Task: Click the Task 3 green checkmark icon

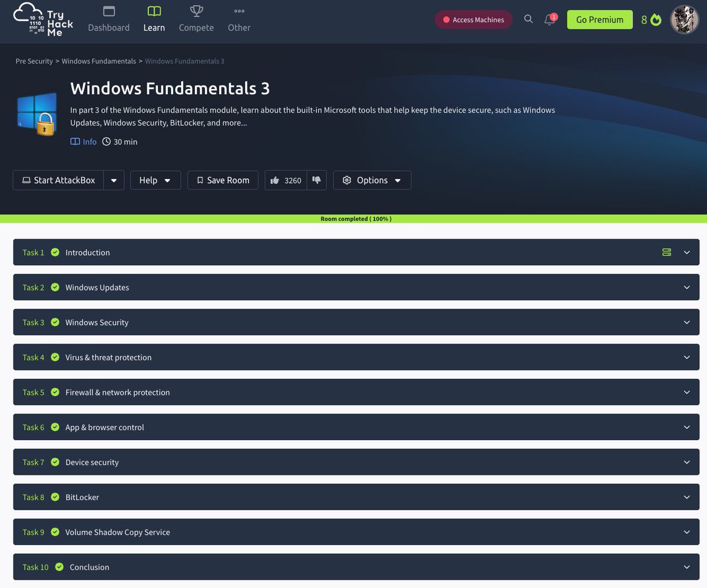Action: click(55, 322)
